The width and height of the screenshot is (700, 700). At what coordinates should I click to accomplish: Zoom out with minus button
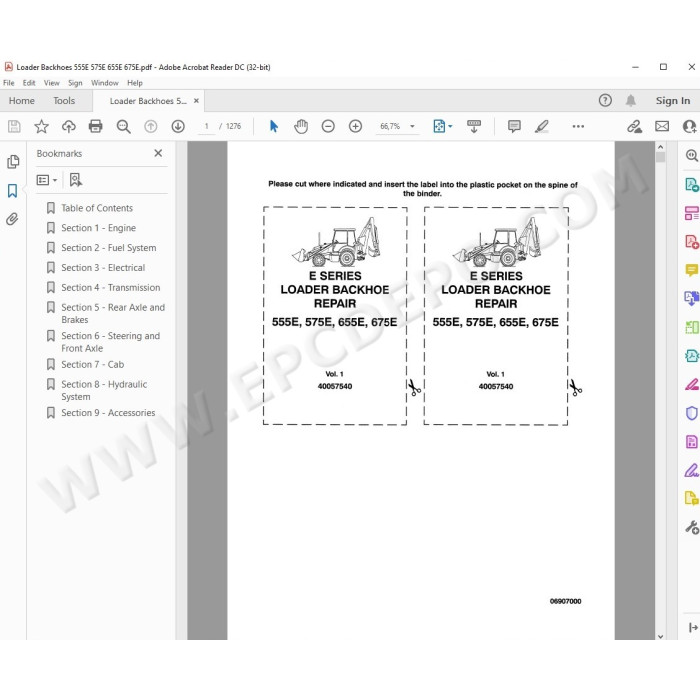(328, 126)
